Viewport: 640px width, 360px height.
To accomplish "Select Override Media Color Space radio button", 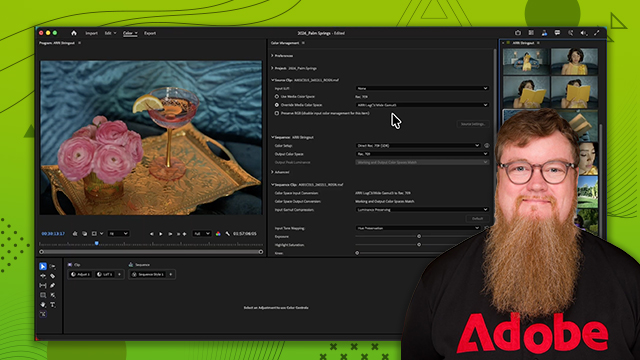I will pos(277,105).
